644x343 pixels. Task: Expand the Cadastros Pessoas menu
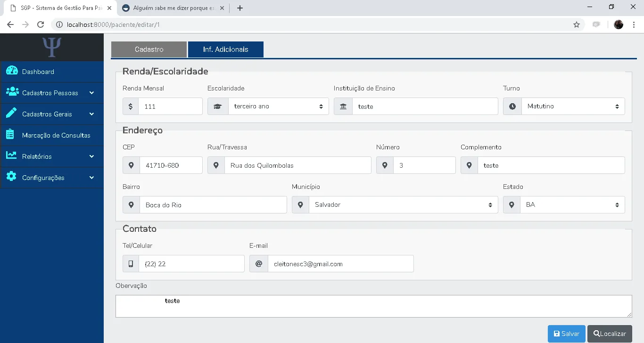(52, 93)
